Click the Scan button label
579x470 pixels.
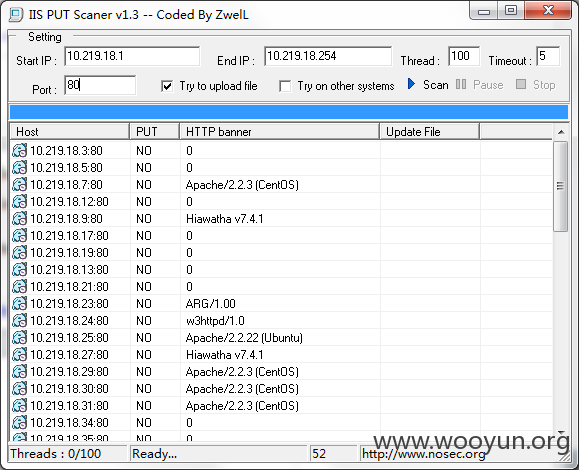click(x=436, y=85)
